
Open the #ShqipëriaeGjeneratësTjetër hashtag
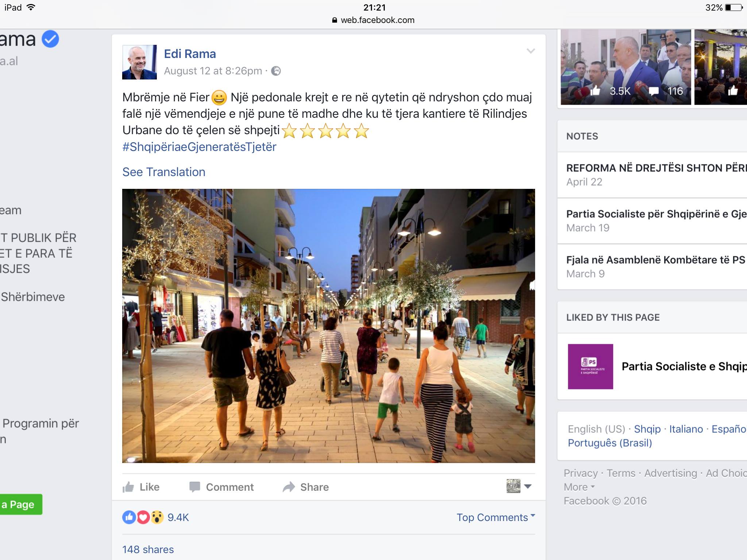click(199, 147)
